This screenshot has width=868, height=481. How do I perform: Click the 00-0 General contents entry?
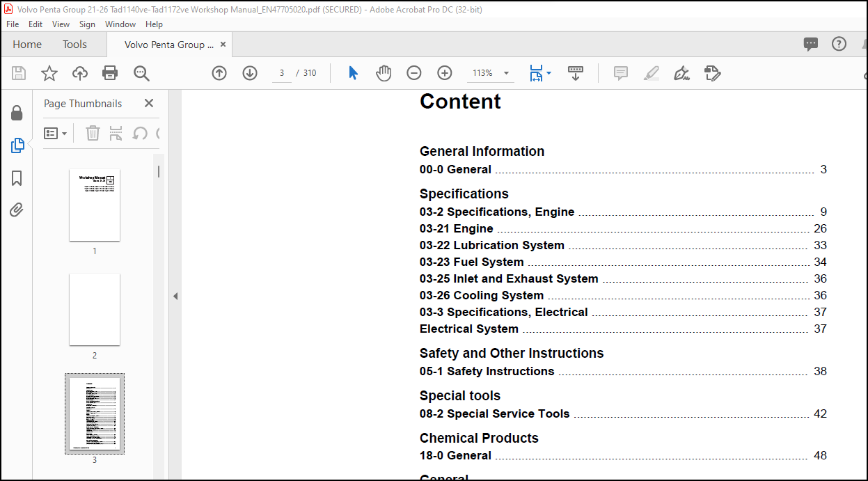[623, 169]
